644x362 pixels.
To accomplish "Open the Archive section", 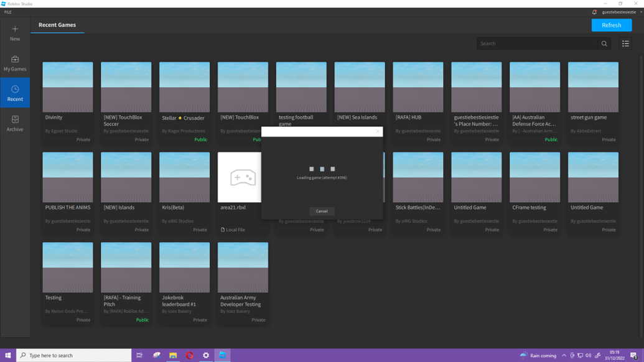I will [x=15, y=123].
